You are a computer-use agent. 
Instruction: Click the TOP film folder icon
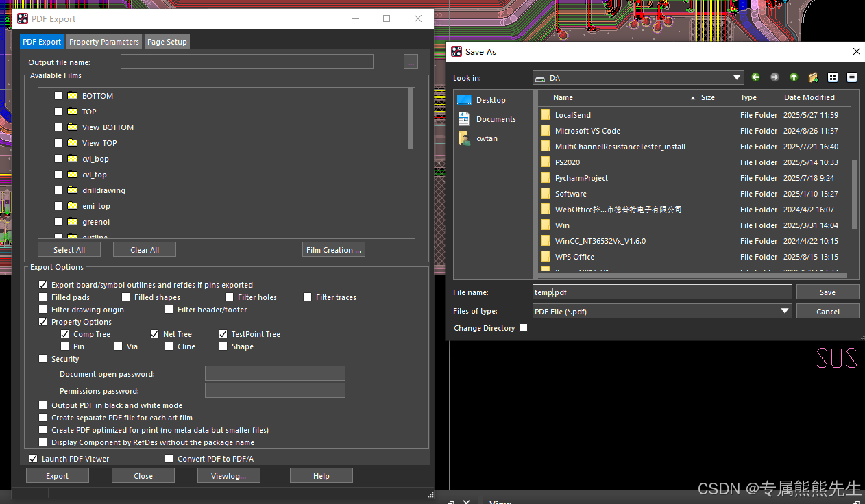click(72, 112)
